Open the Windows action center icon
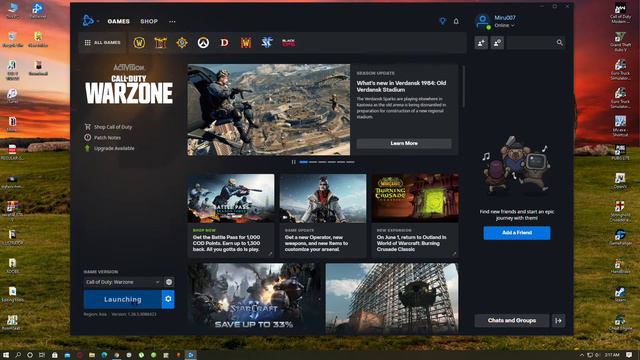This screenshot has width=640, height=360. [630, 355]
